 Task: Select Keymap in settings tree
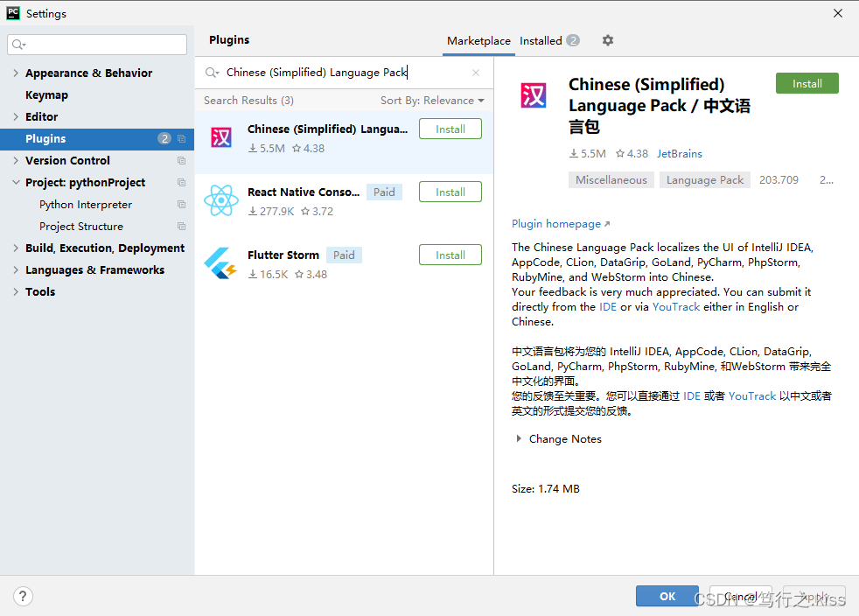[46, 94]
